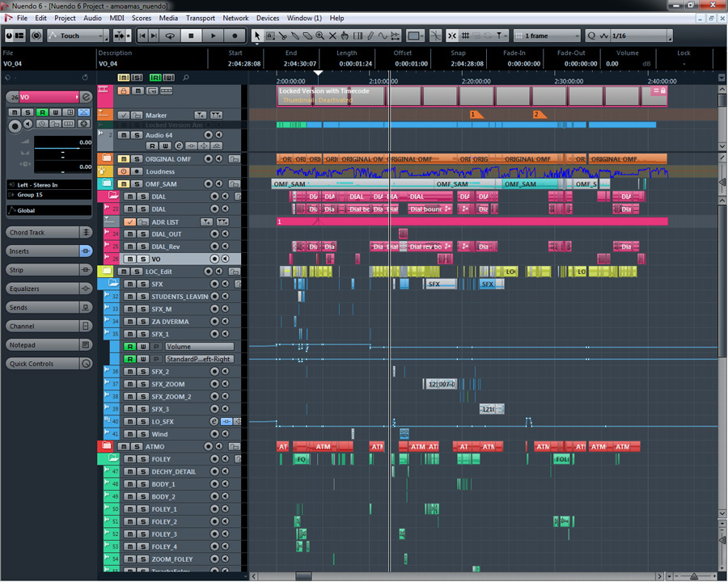728x582 pixels.
Task: Open the 1 frame grid type dropdown
Action: pos(546,36)
